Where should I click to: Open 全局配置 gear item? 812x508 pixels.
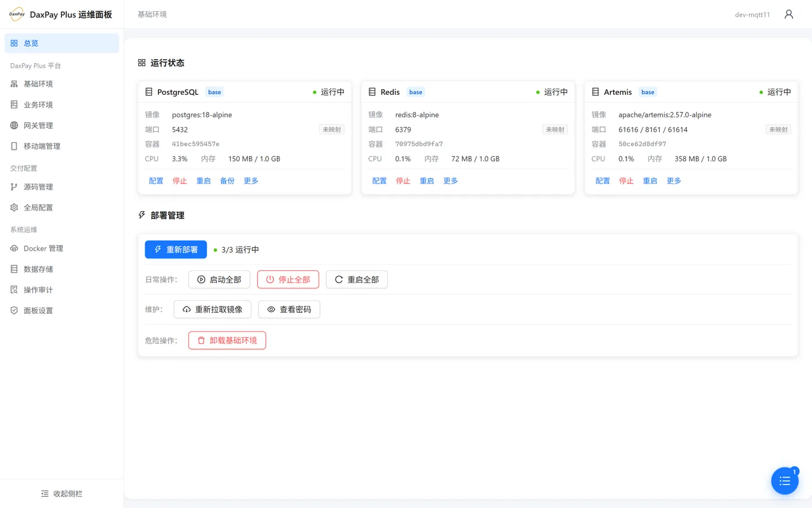pyautogui.click(x=62, y=208)
